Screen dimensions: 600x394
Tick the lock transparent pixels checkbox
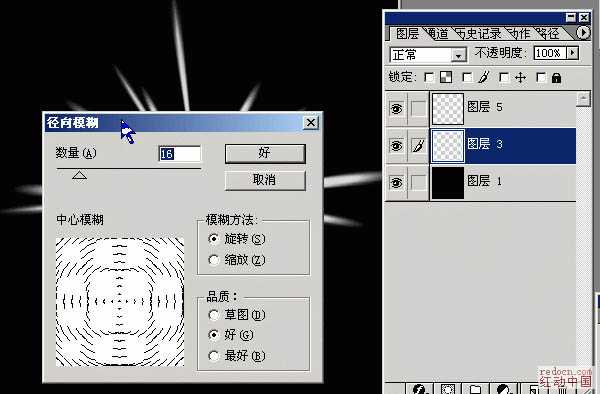point(429,78)
